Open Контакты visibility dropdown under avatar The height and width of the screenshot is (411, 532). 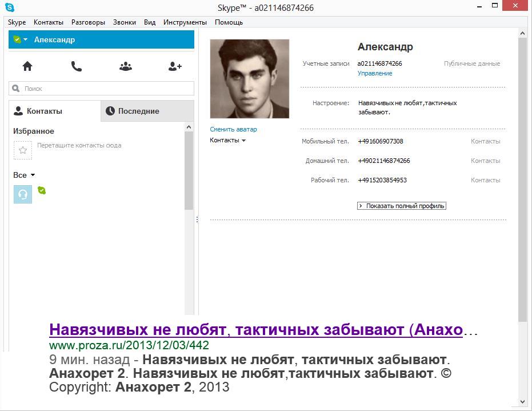[227, 140]
